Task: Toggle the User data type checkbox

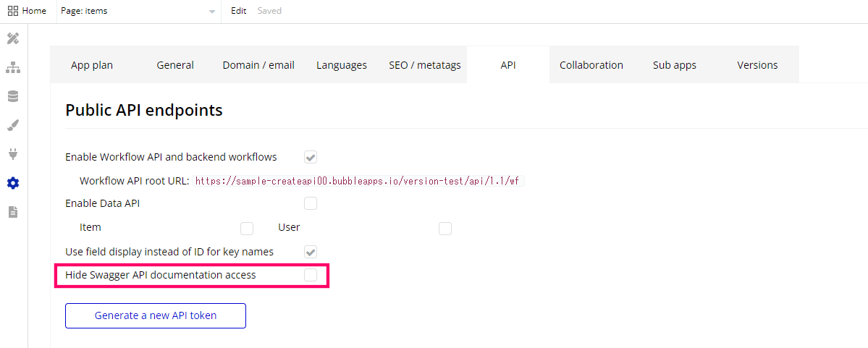Action: [445, 228]
